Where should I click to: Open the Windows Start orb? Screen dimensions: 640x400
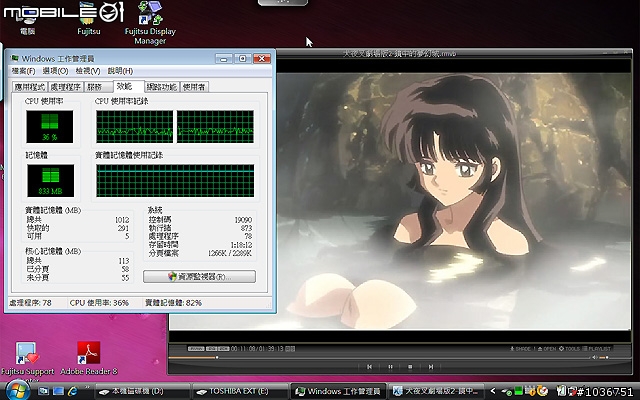pos(16,391)
